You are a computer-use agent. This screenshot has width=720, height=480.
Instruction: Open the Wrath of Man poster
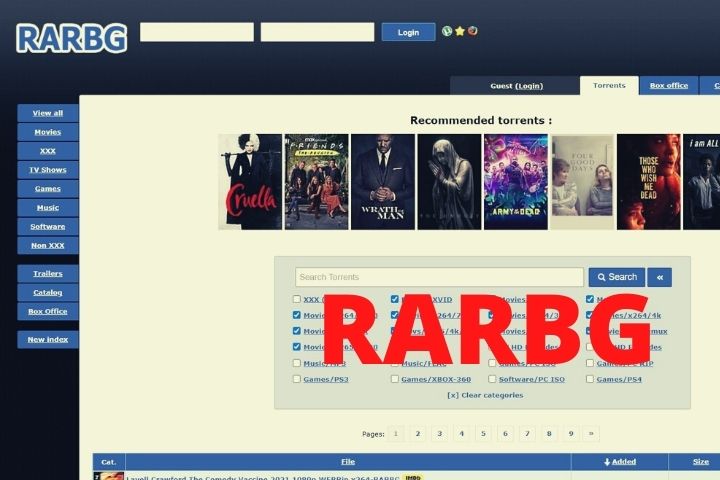click(x=383, y=182)
